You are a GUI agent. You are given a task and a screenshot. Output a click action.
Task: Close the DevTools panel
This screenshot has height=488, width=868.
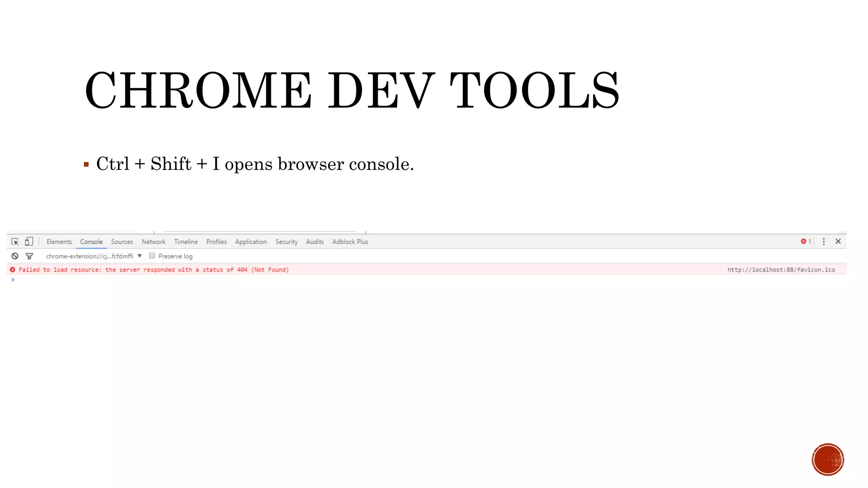click(x=838, y=241)
